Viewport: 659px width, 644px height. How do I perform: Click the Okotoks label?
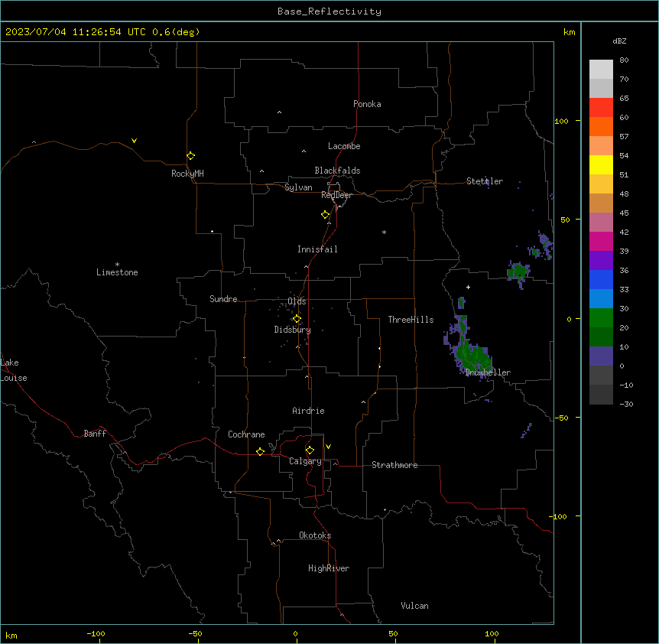[x=315, y=535]
